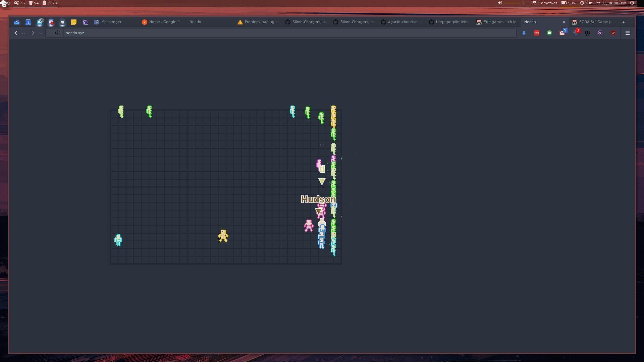Screen dimensions: 644x362
Task: Switch to the SGDA Fall Game Jam tab
Action: pyautogui.click(x=593, y=22)
